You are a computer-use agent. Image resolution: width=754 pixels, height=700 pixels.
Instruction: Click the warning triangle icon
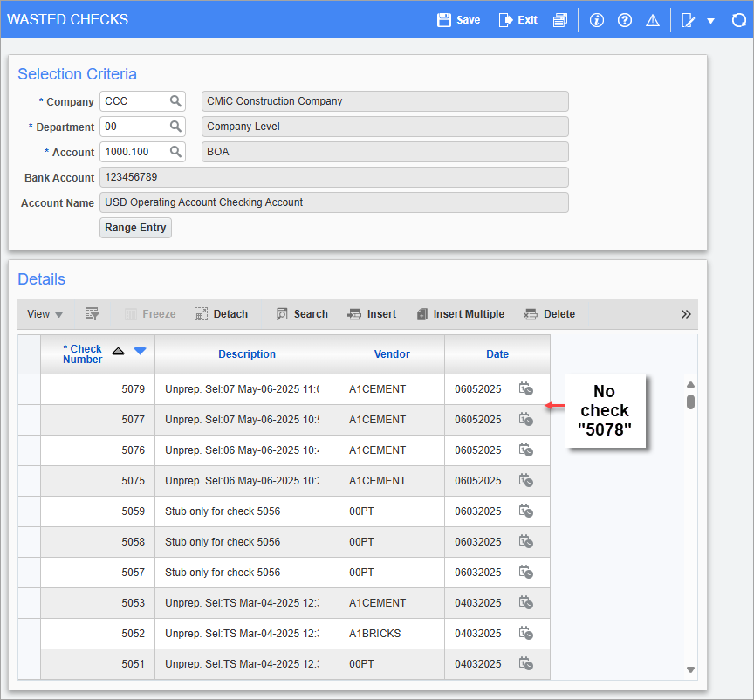[653, 20]
